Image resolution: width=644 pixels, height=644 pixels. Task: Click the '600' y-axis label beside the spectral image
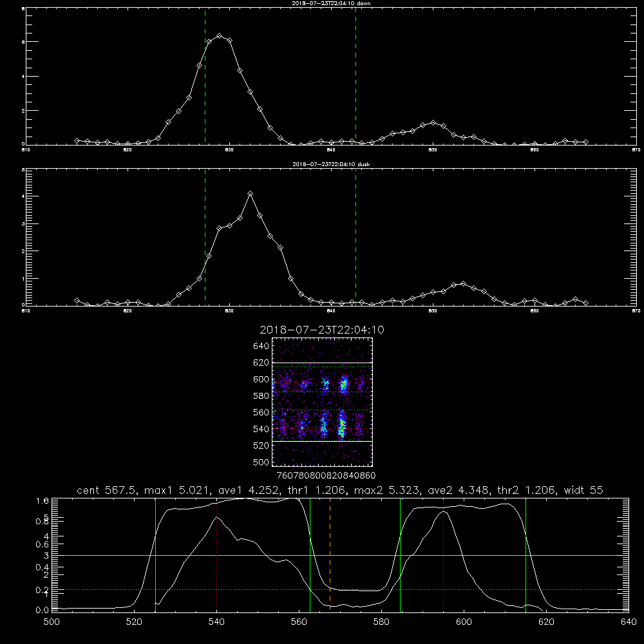[261, 379]
